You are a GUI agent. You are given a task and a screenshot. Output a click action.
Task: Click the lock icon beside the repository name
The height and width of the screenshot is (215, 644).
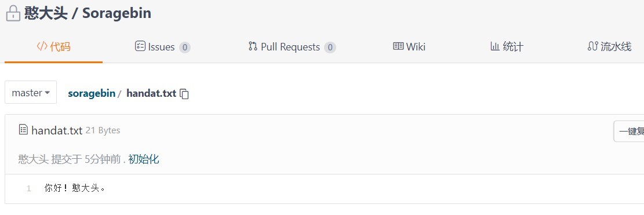(13, 13)
